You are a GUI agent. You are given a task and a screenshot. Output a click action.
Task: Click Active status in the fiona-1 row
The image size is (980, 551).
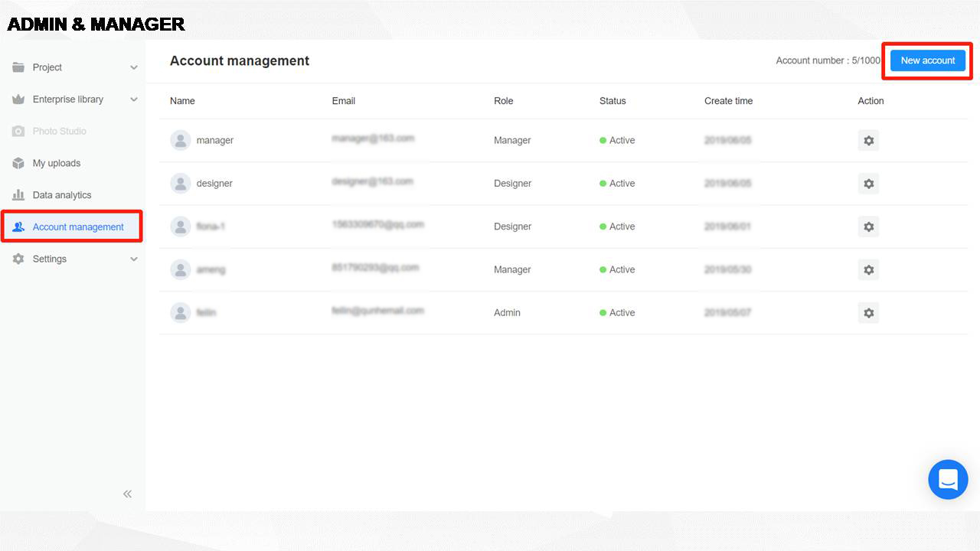(x=617, y=227)
